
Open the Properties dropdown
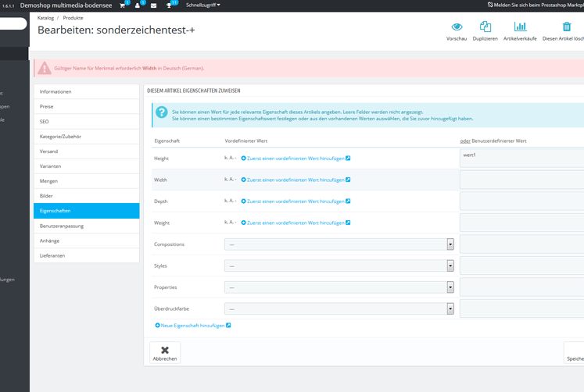tap(339, 287)
